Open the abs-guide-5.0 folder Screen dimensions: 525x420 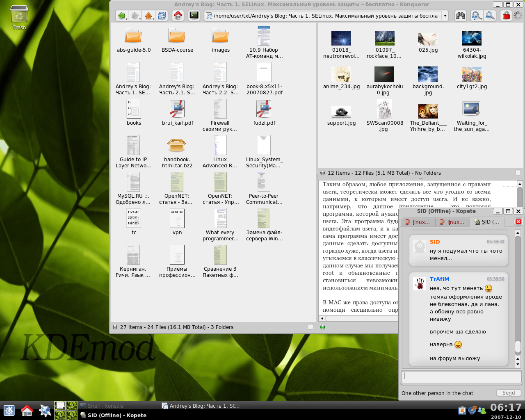pos(134,39)
